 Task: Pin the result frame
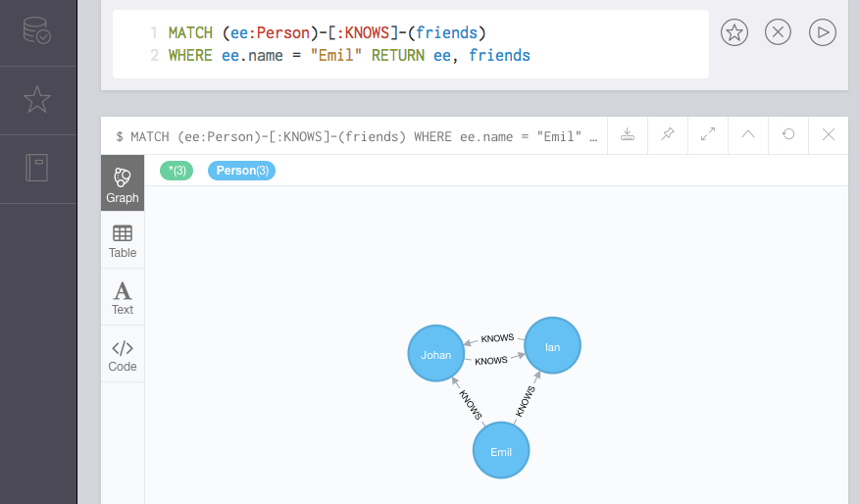click(668, 135)
